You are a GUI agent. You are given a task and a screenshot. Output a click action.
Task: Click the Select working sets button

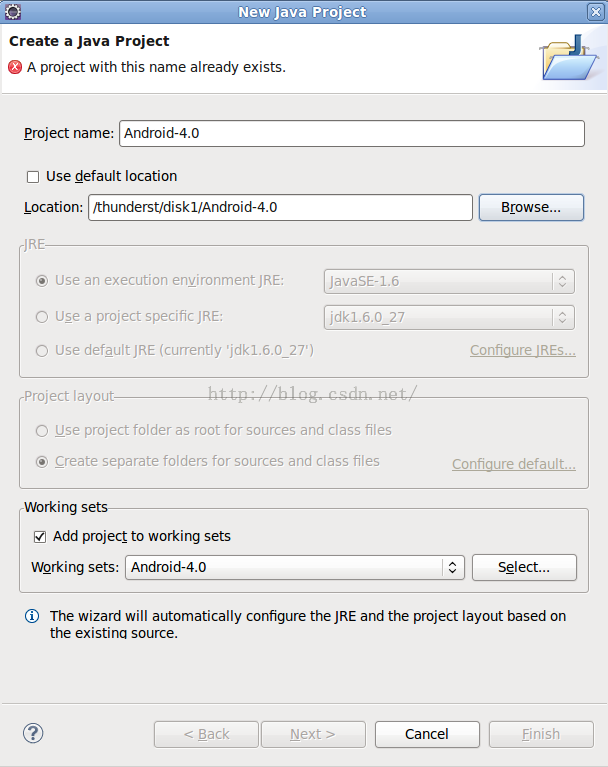(x=524, y=567)
